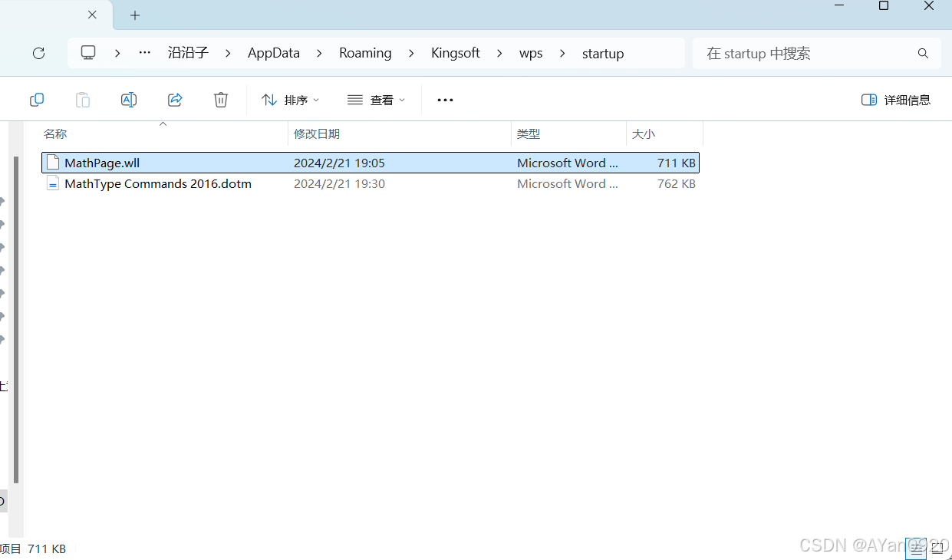
Task: Click the MathPage.wll file icon
Action: click(x=53, y=163)
